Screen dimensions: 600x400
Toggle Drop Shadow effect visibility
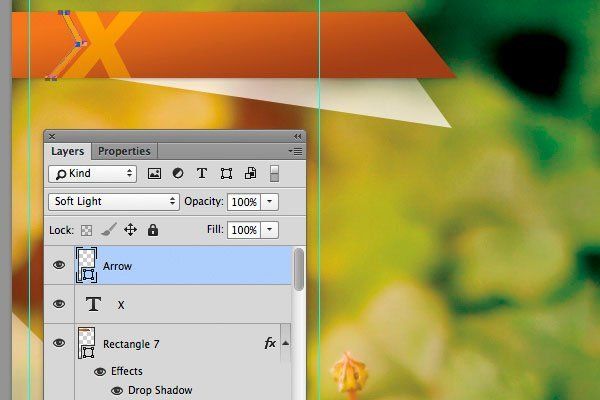click(117, 391)
